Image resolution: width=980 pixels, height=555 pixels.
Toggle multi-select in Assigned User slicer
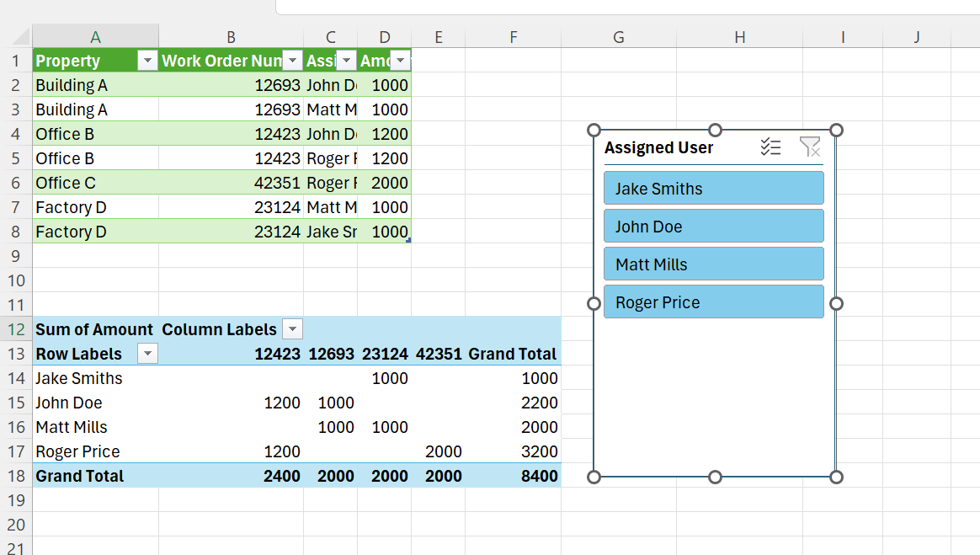(770, 147)
